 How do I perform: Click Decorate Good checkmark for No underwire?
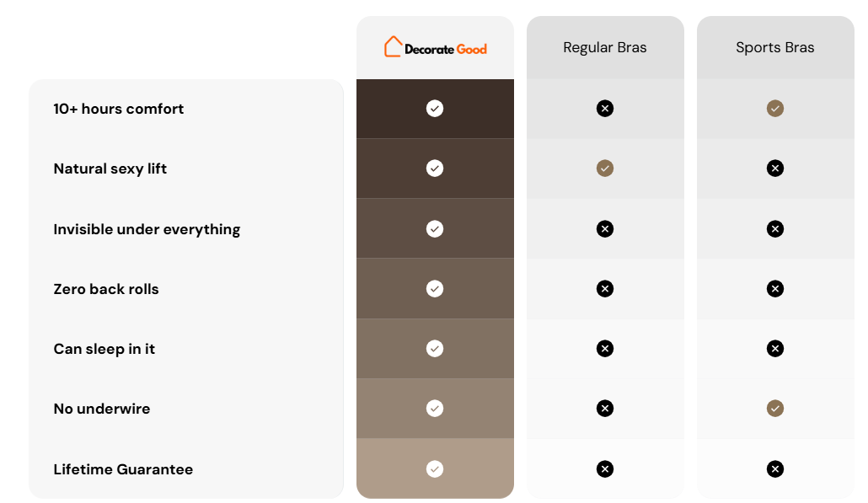tap(435, 409)
